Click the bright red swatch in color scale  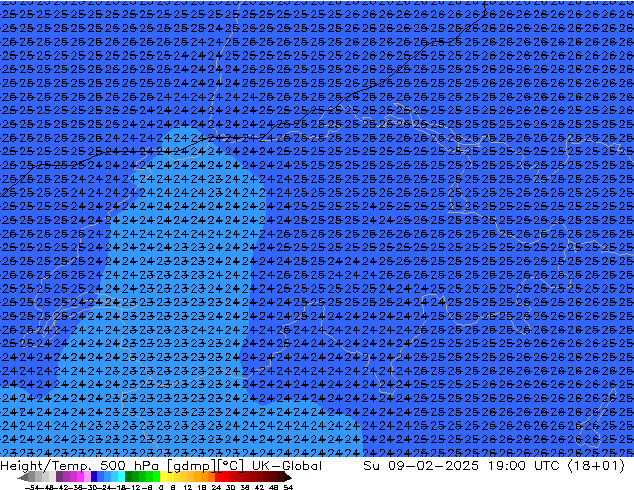[218, 477]
